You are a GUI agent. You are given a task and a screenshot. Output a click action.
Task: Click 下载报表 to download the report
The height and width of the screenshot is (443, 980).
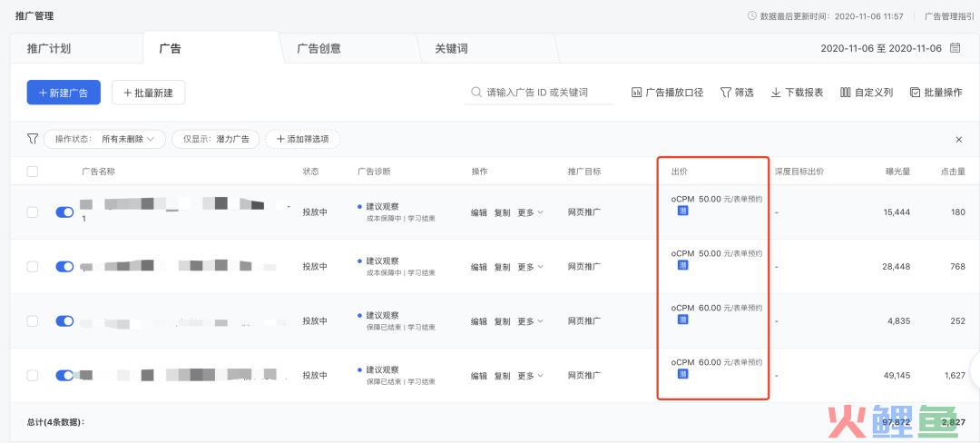[797, 93]
